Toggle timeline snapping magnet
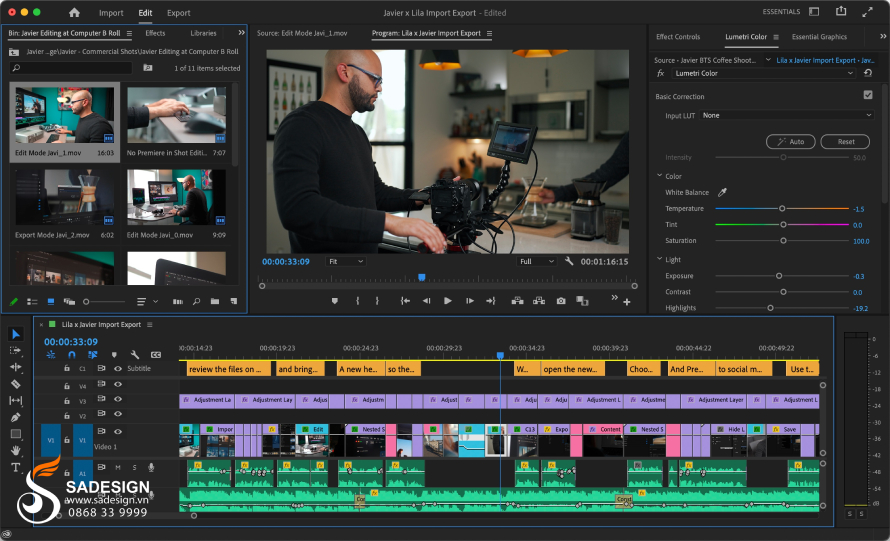 (x=72, y=354)
